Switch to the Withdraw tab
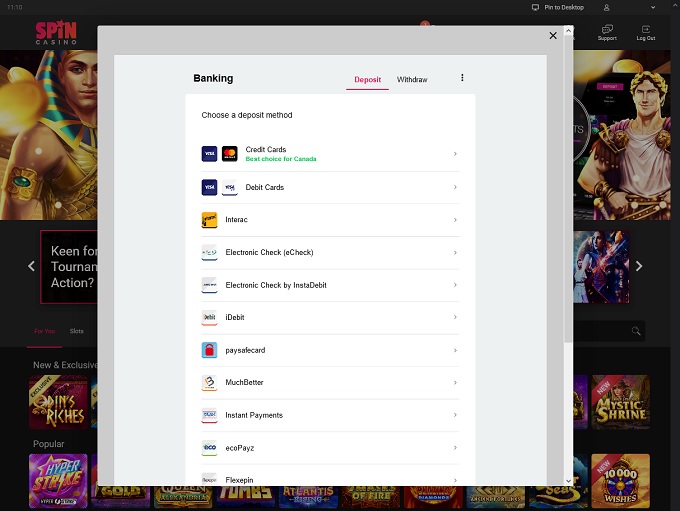The height and width of the screenshot is (511, 680). pos(412,80)
